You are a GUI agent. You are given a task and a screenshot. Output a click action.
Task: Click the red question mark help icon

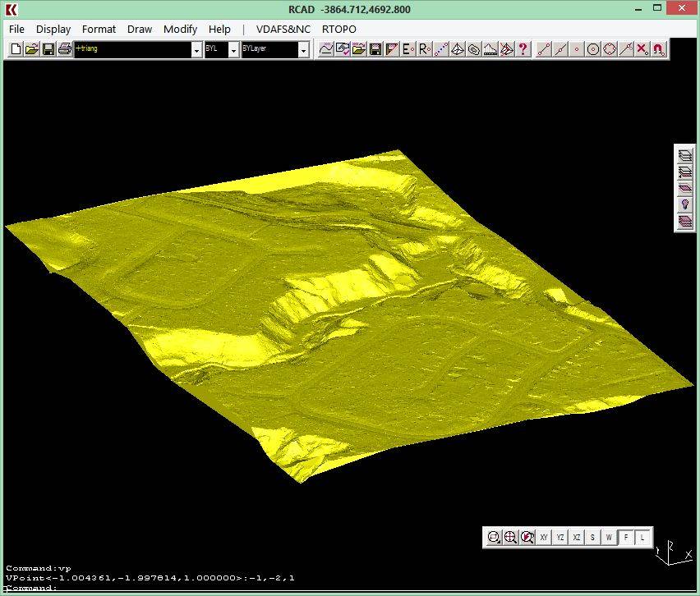[523, 49]
